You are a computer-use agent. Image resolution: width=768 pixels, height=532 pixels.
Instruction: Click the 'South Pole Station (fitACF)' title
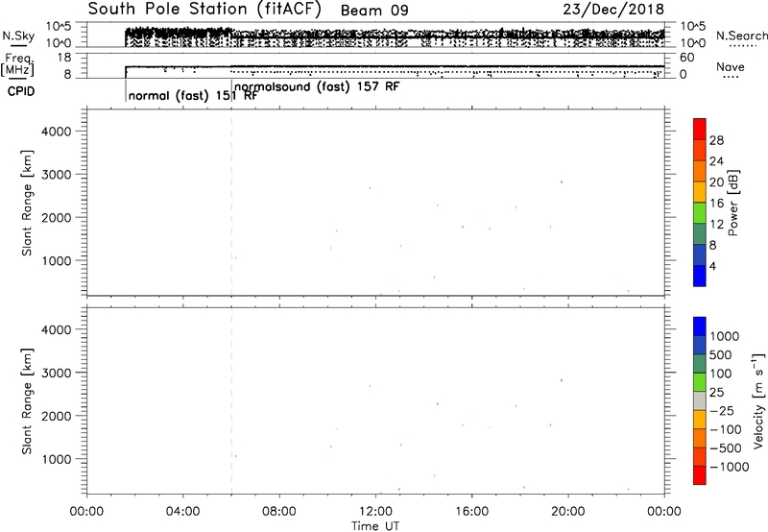(204, 9)
